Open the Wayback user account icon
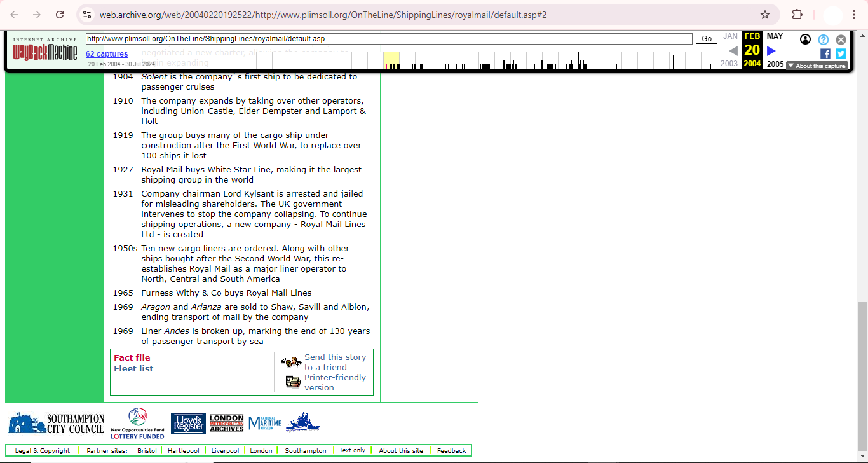Image resolution: width=868 pixels, height=463 pixels. (x=805, y=39)
